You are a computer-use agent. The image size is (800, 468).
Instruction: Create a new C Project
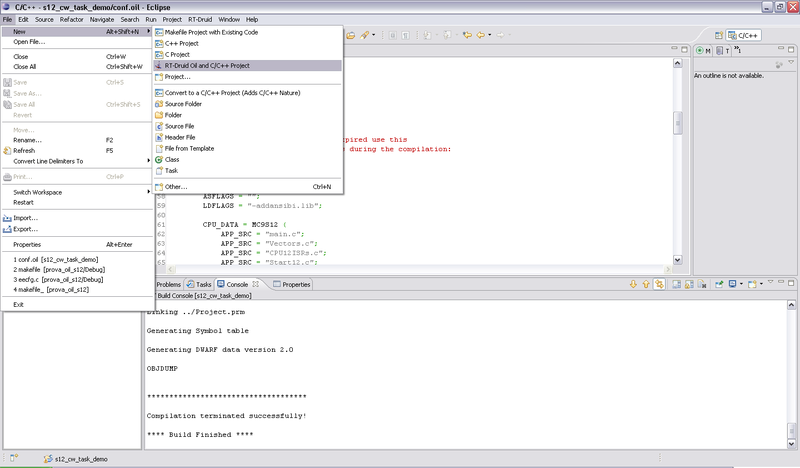(248, 55)
